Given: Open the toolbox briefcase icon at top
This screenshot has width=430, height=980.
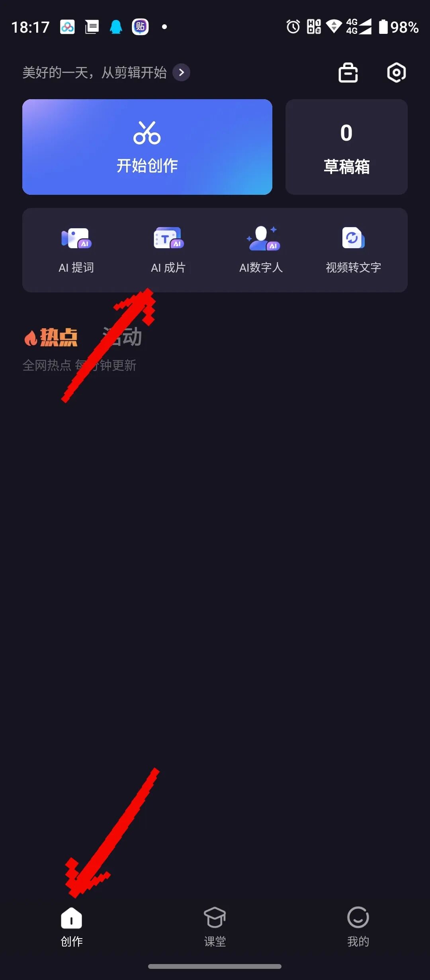Looking at the screenshot, I should coord(348,73).
